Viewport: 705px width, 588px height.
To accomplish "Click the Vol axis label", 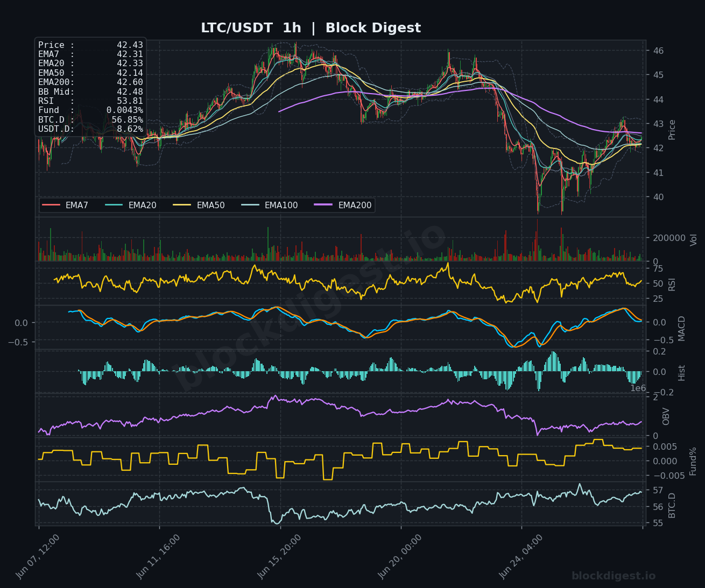I will pyautogui.click(x=694, y=240).
